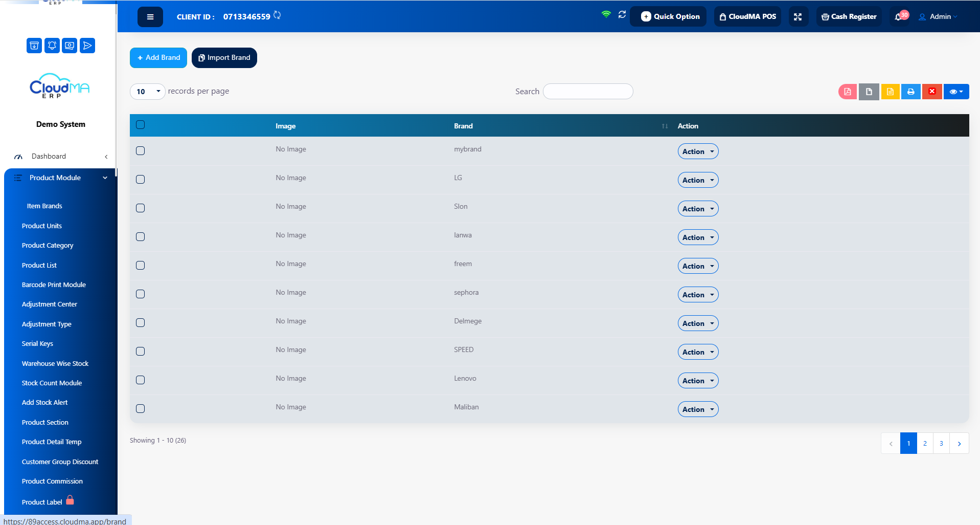The height and width of the screenshot is (525, 980).
Task: Toggle the select-all header checkbox
Action: click(x=141, y=124)
